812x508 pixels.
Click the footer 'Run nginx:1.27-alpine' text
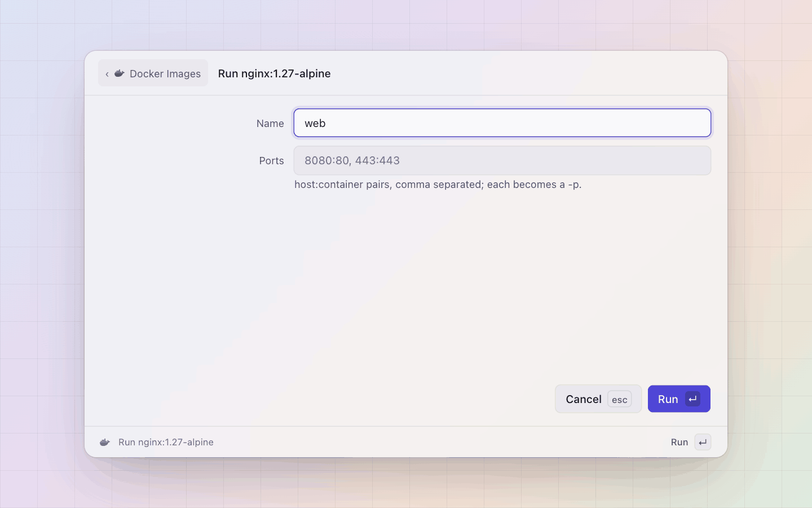166,442
